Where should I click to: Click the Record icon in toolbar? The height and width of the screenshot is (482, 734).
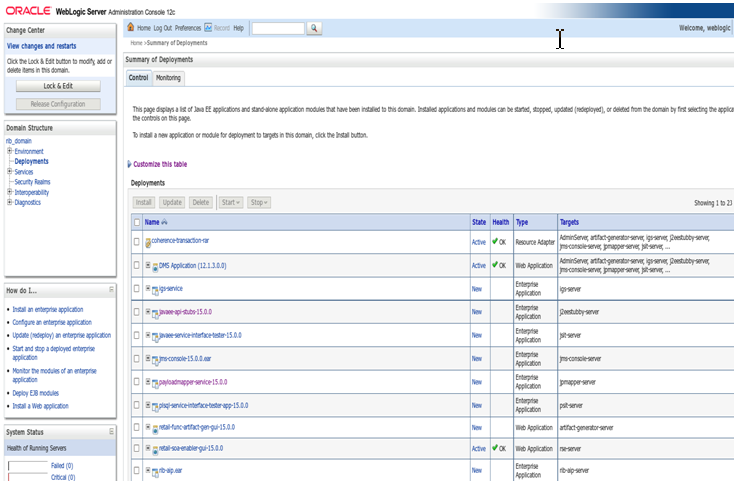(x=208, y=28)
